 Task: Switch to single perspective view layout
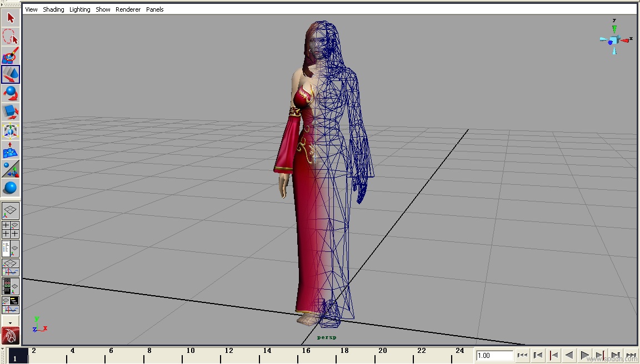(11, 210)
